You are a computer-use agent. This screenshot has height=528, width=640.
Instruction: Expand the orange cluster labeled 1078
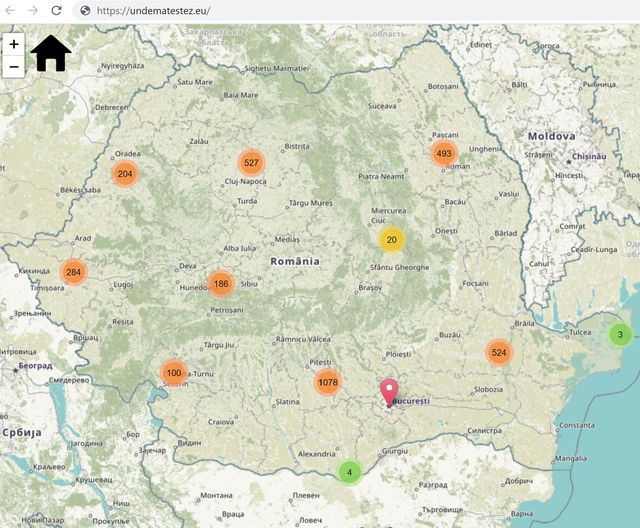[x=327, y=382]
